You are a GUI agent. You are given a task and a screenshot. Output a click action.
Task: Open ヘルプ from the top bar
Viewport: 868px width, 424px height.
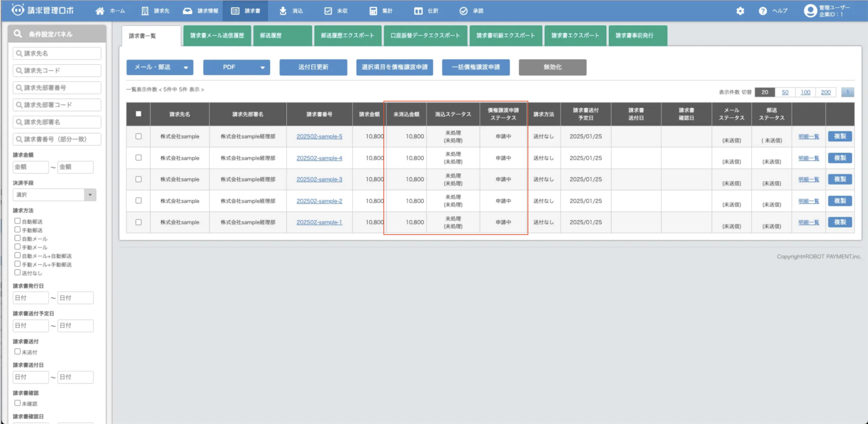773,11
